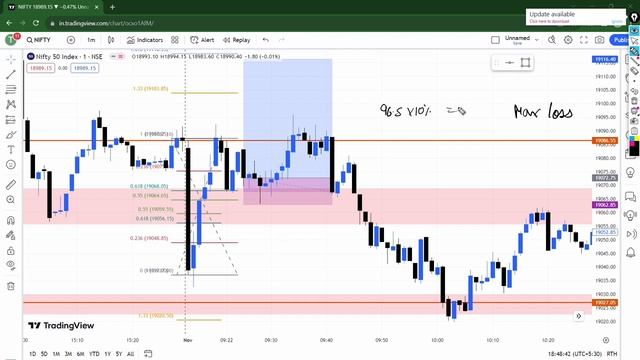The image size is (640, 360).
Task: Open the forecasting and position tools
Action: pos(11,120)
